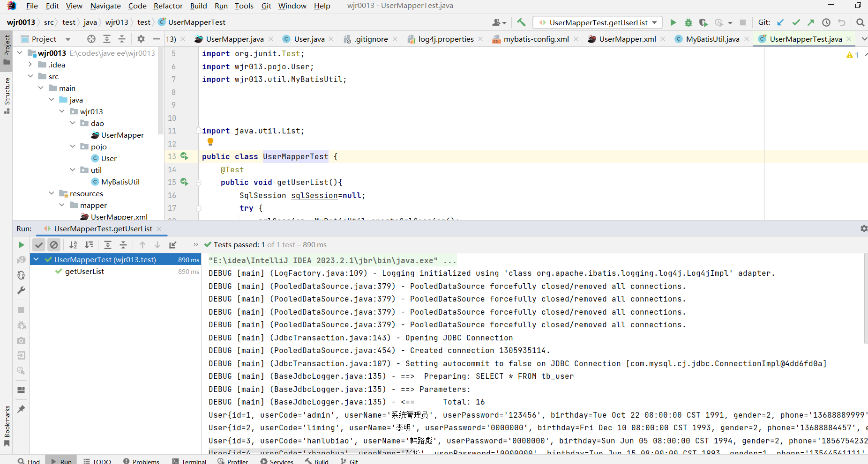Run with coverage icon in toolbar
This screenshot has height=464, width=868.
703,22
